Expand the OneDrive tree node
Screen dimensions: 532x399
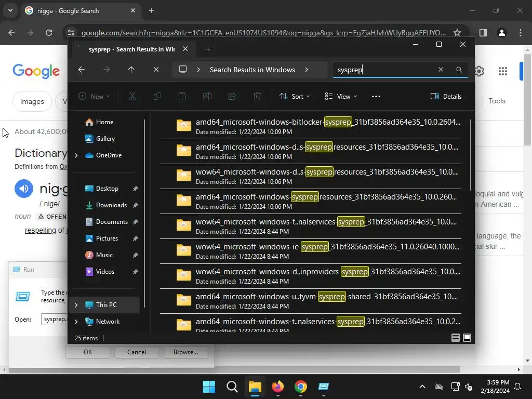click(76, 155)
